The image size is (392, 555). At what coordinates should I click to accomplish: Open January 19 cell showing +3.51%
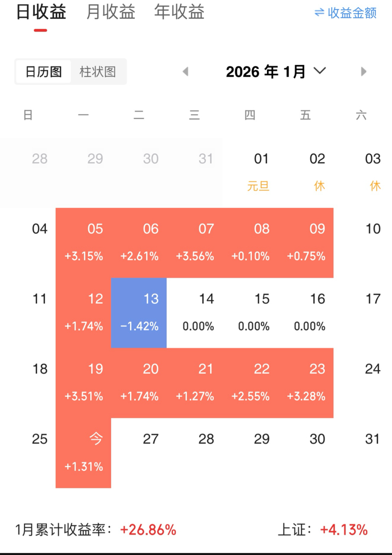coord(84,382)
